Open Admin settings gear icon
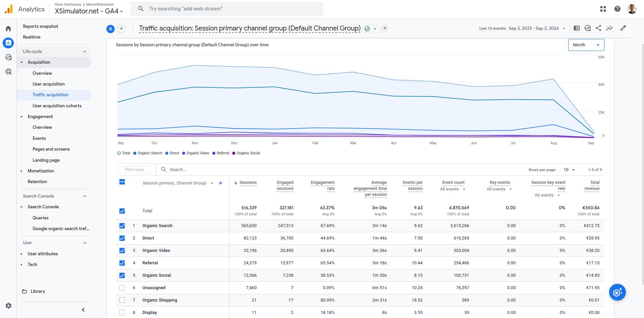This screenshot has width=644, height=318. pyautogui.click(x=8, y=306)
